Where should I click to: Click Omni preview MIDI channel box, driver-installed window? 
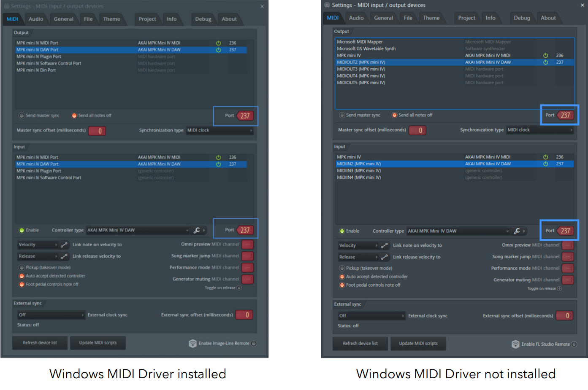[248, 245]
